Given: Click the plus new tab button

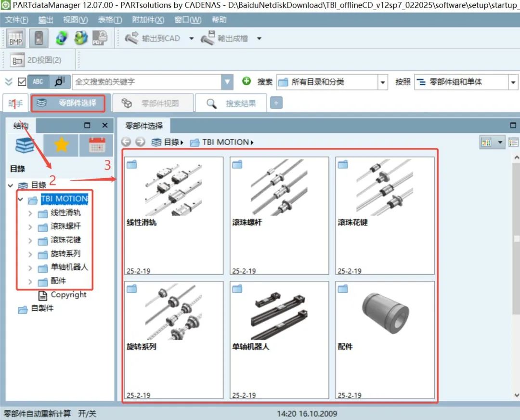Looking at the screenshot, I should 276,103.
